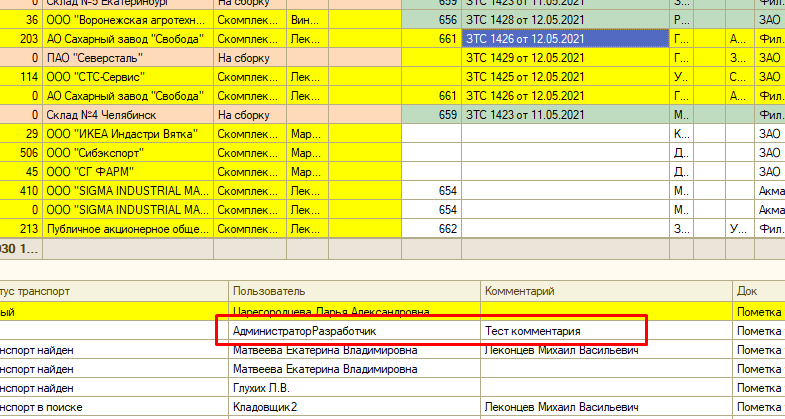Select user Кладовщик2
Viewport: 785px width, 419px height.
click(354, 407)
